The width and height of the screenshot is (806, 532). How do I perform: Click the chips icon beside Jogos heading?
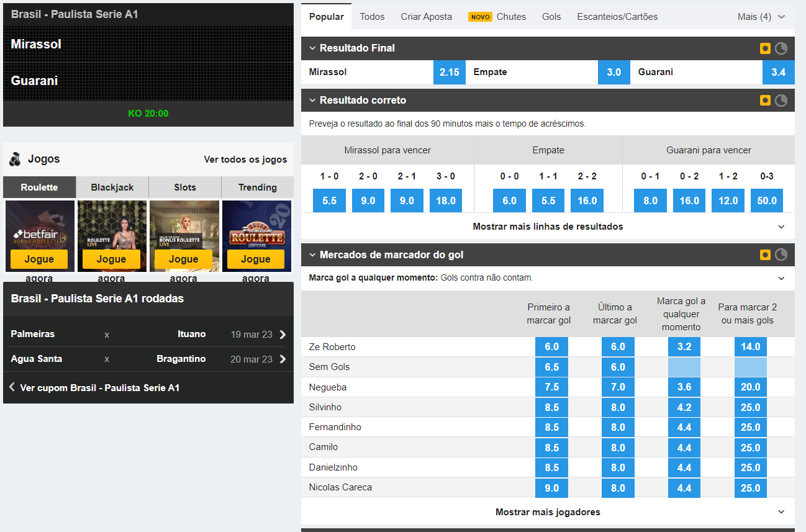click(15, 160)
